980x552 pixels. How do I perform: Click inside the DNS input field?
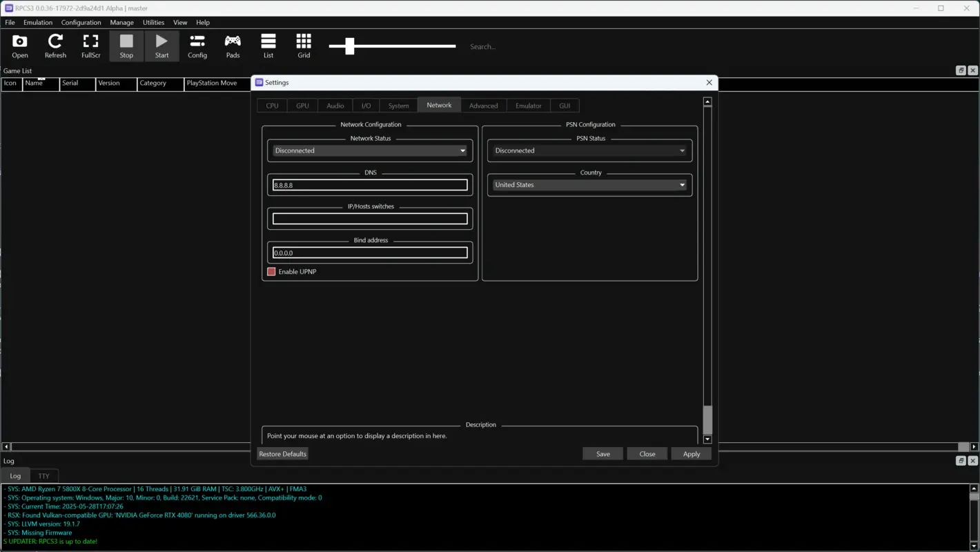point(369,184)
